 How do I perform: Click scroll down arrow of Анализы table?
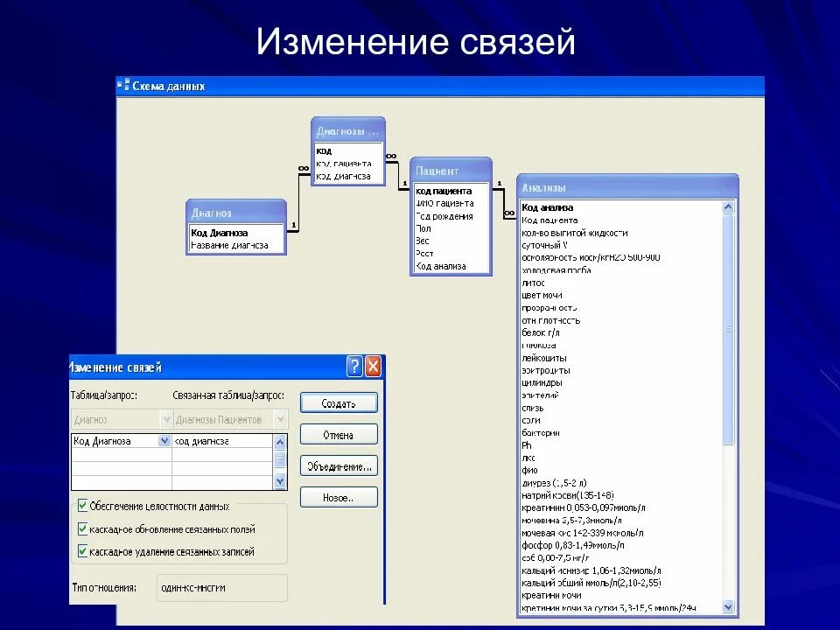[x=727, y=606]
